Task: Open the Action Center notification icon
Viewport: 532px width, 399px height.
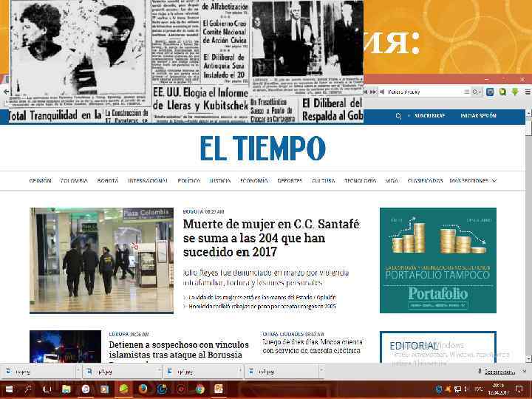Action: 519,389
